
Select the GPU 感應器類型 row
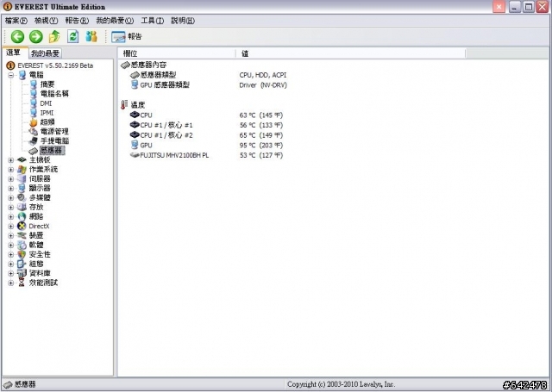coord(208,85)
